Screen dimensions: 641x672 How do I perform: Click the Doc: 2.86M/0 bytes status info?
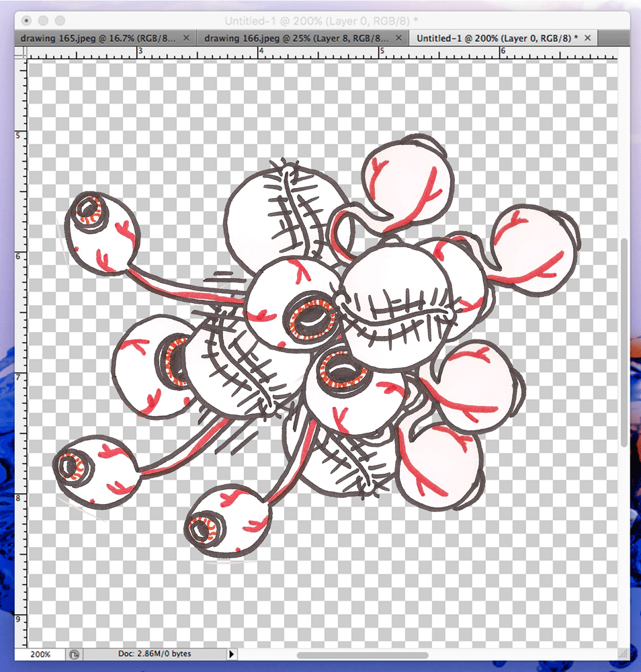tap(155, 654)
